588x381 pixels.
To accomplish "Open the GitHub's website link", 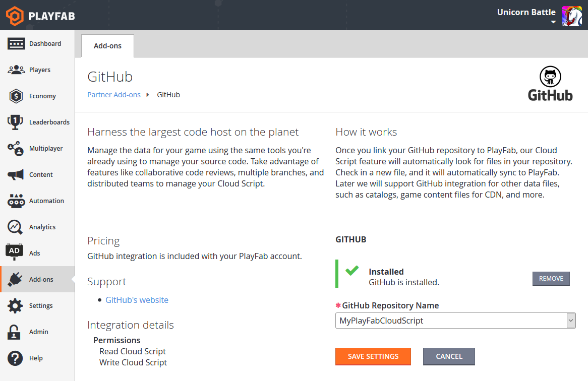I will point(137,300).
